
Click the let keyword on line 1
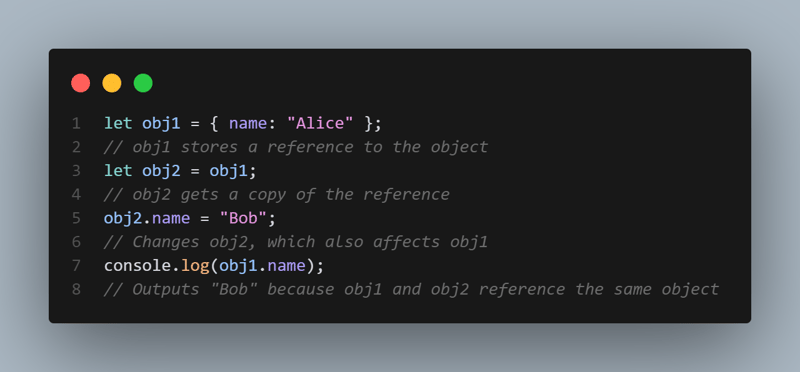pos(118,123)
